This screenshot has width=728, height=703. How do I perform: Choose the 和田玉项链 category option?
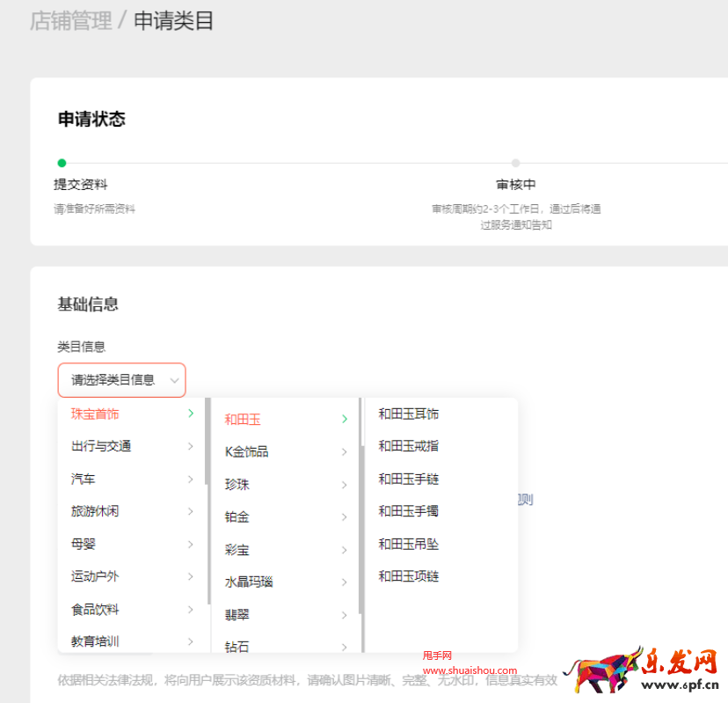tap(410, 576)
